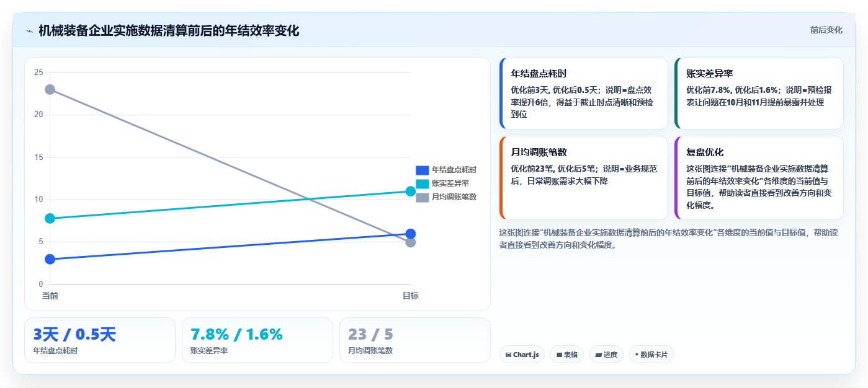Click the blue 年结盘点耗时 point at 当前
868x388 pixels.
[x=50, y=259]
